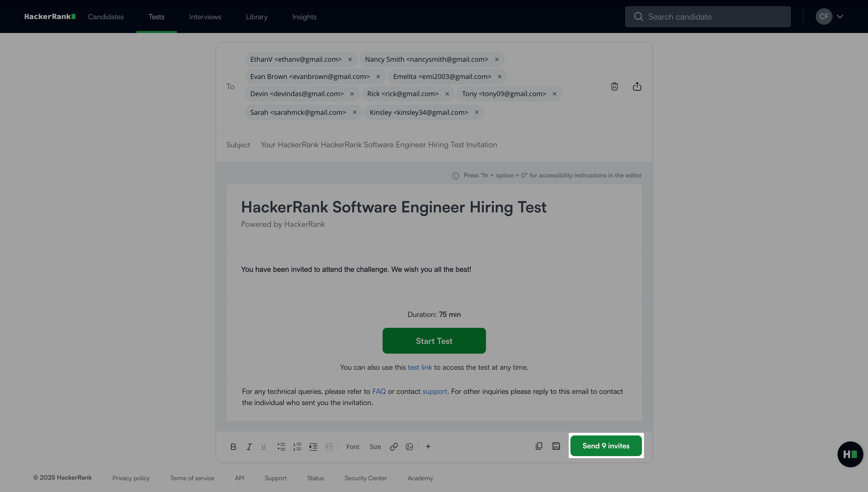Click the insert image icon
The width and height of the screenshot is (868, 492).
(409, 447)
